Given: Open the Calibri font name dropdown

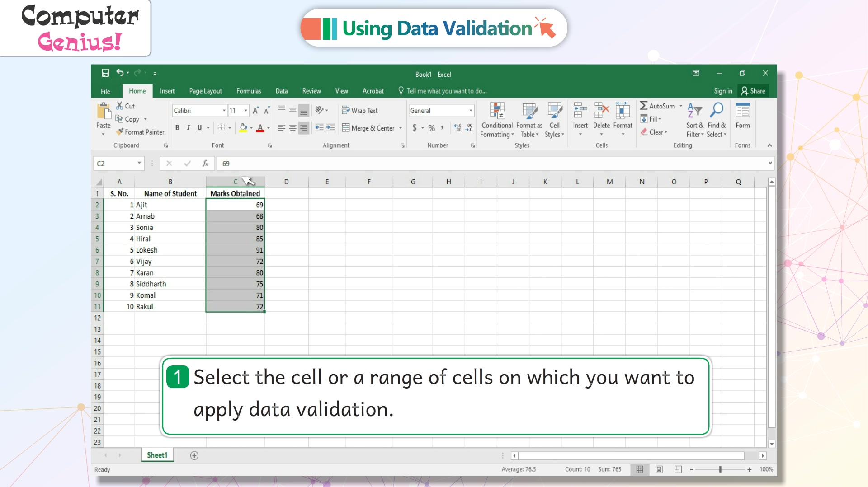Looking at the screenshot, I should [224, 111].
